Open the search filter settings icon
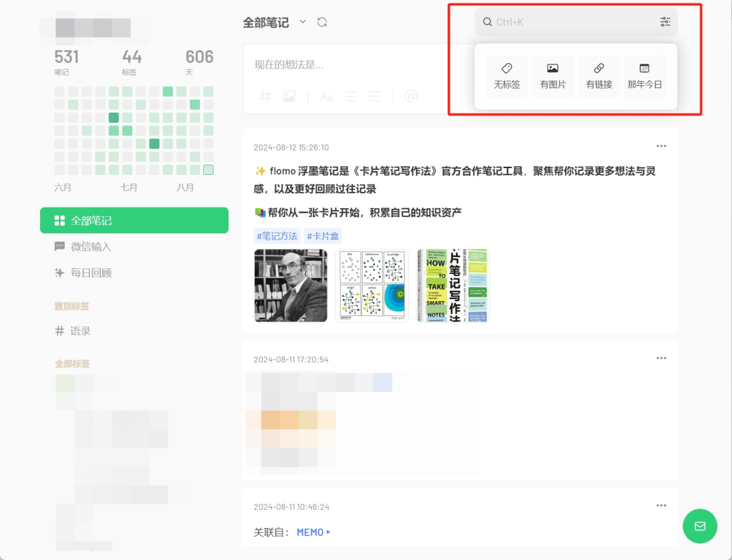The height and width of the screenshot is (560, 732). (666, 22)
